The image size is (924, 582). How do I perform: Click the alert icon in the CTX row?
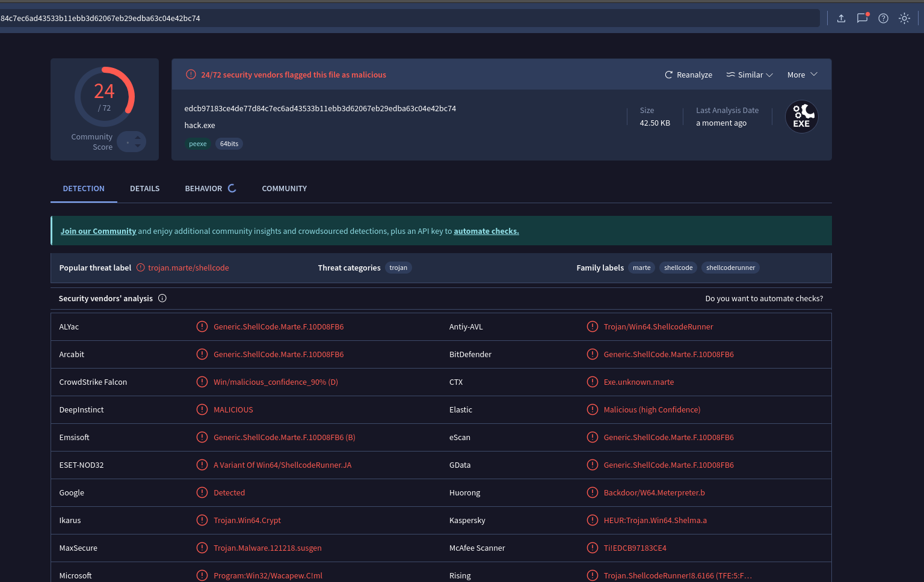pos(593,382)
